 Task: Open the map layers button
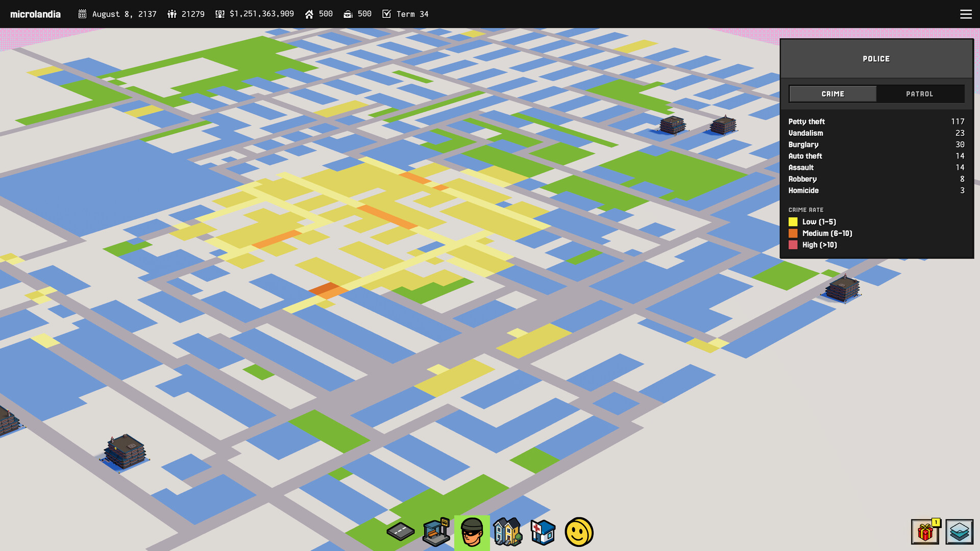(960, 532)
